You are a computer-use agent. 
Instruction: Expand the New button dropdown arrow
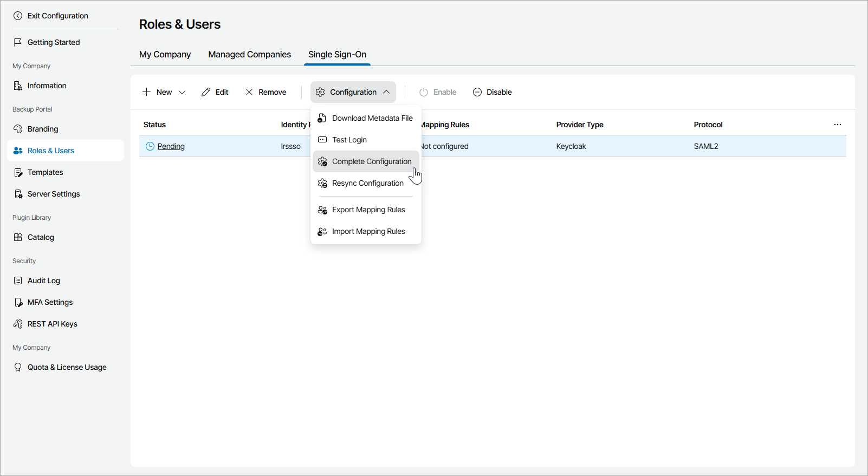tap(182, 92)
